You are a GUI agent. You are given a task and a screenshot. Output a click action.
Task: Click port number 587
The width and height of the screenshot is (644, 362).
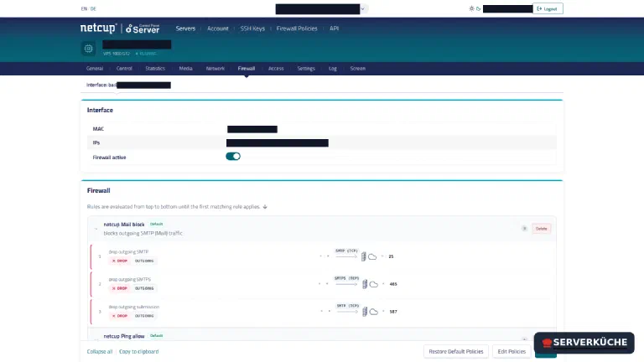393,312
